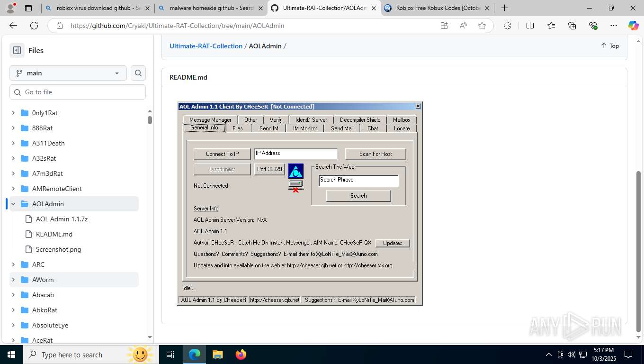Screen dimensions: 644x364
Task: Open the favorites list icon
Action: tap(551, 26)
